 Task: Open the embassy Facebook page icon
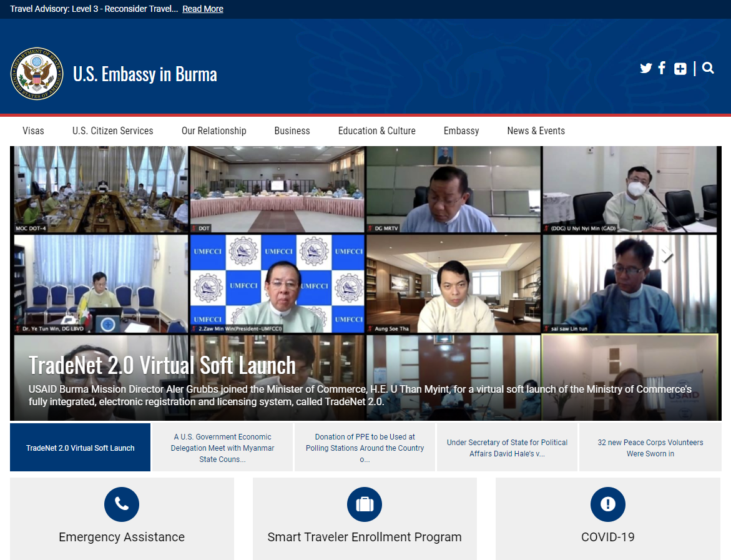[662, 68]
